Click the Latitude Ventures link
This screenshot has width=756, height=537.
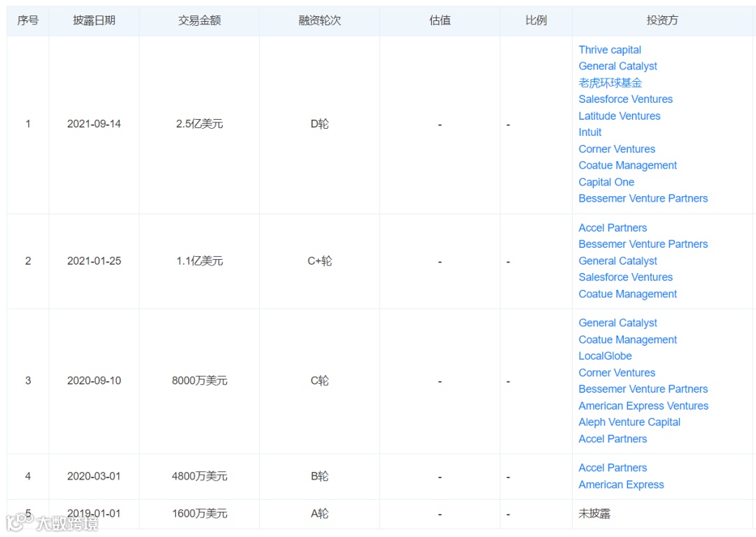pos(619,116)
